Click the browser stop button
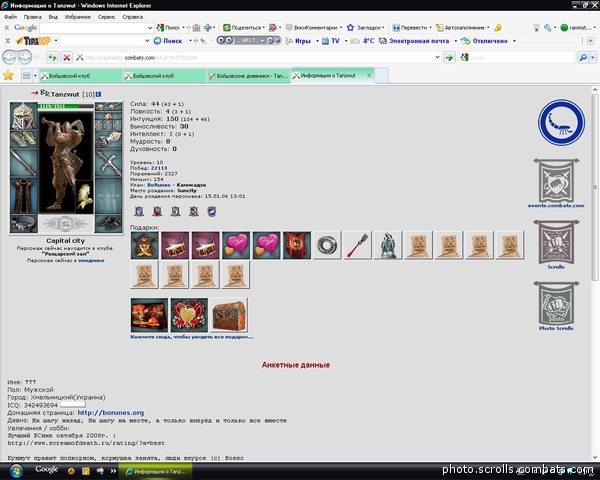The height and width of the screenshot is (480, 600). [67, 57]
